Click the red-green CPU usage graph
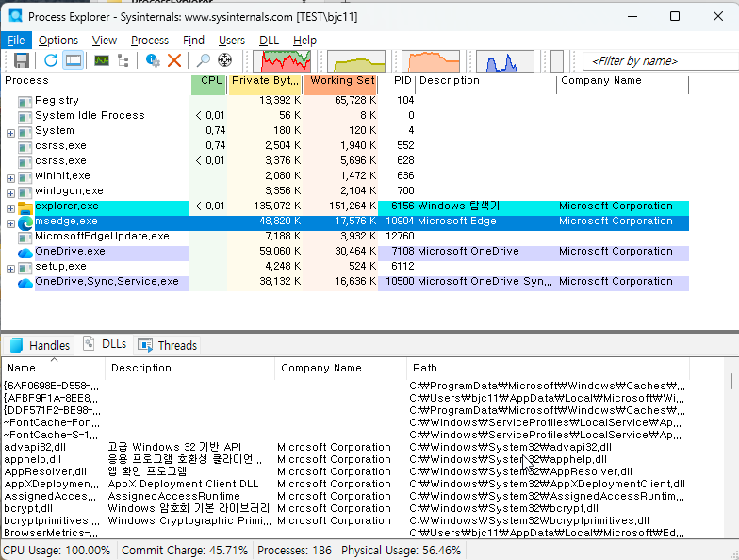This screenshot has height=560, width=739. pyautogui.click(x=286, y=60)
